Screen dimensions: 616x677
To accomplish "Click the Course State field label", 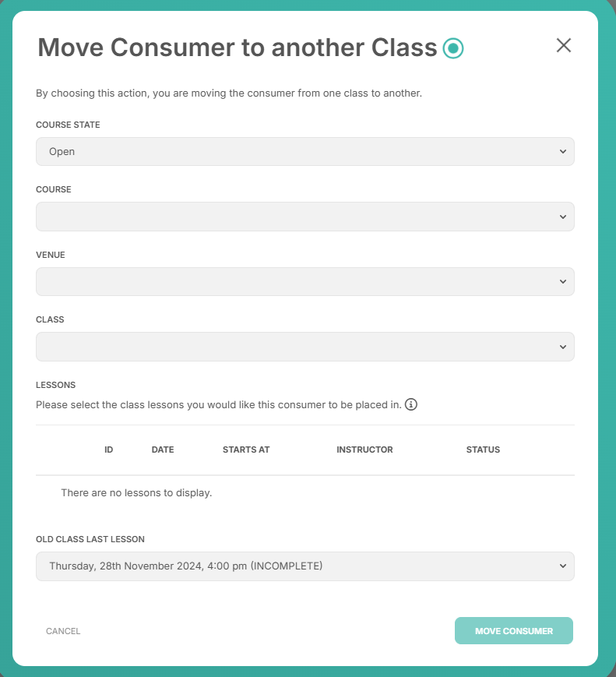I will [68, 125].
